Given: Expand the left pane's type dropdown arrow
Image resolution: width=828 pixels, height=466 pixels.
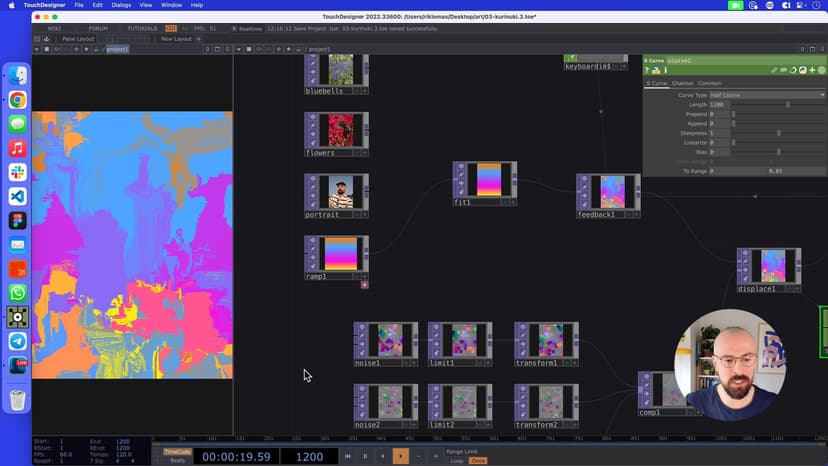Looking at the screenshot, I should (x=36, y=49).
